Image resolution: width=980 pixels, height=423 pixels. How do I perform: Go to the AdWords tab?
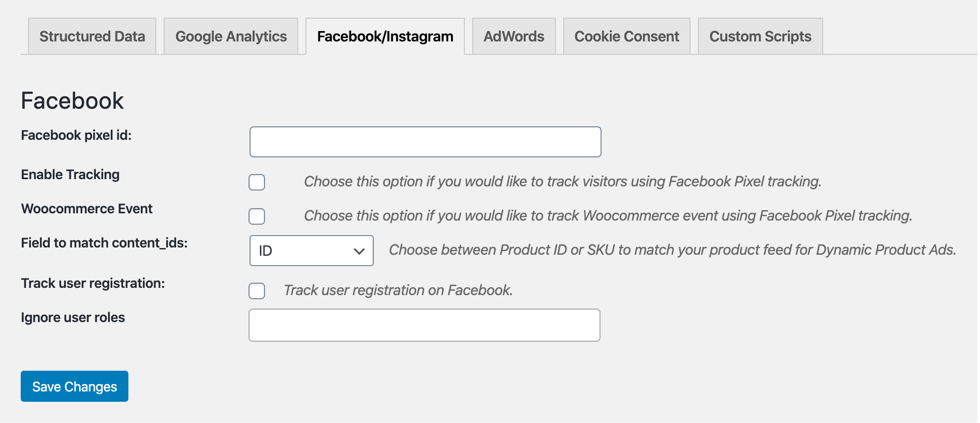click(514, 36)
